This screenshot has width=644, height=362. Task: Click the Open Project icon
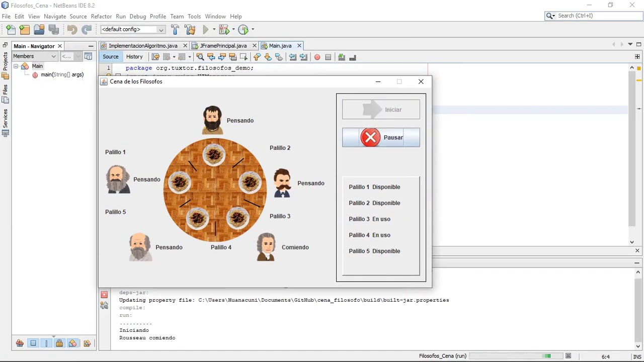pos(39,30)
